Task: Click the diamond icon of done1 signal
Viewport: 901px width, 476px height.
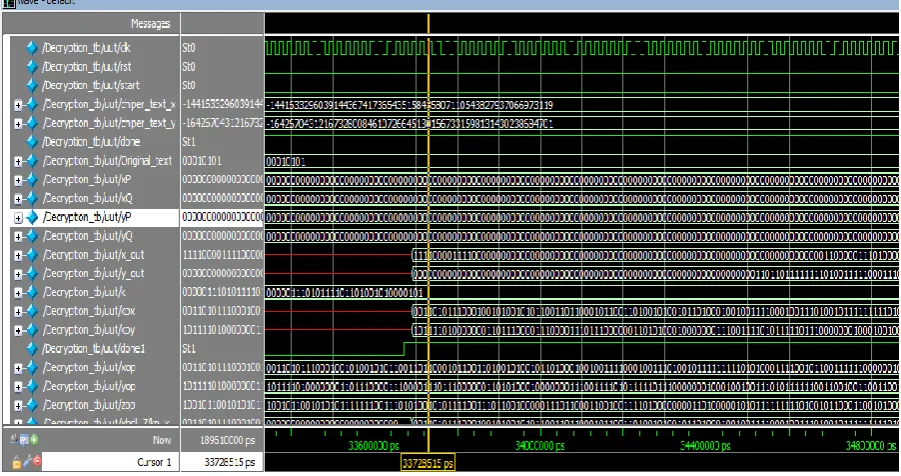Action: click(32, 349)
